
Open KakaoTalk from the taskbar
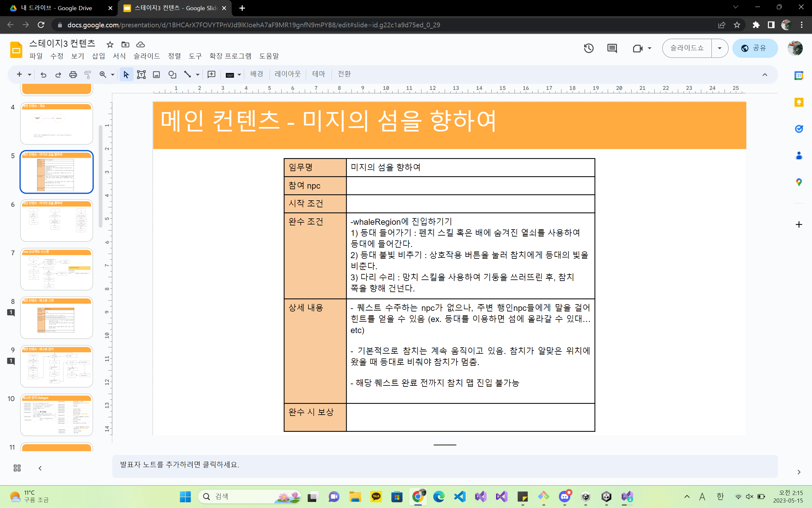[x=376, y=496]
